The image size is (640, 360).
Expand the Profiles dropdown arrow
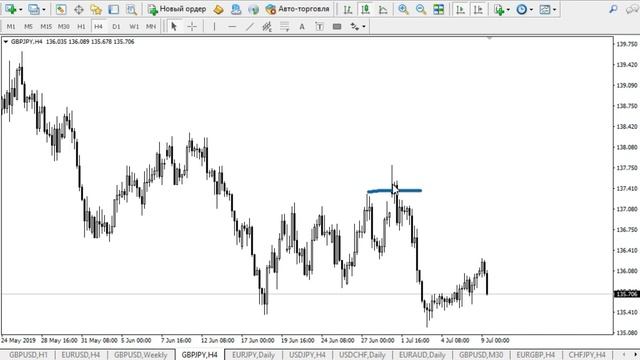point(44,9)
